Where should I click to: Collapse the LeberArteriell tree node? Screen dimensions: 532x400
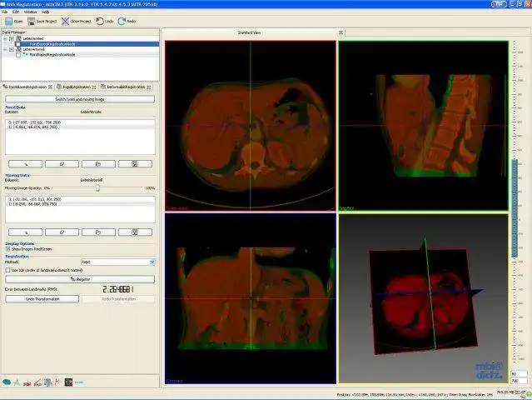click(5, 49)
